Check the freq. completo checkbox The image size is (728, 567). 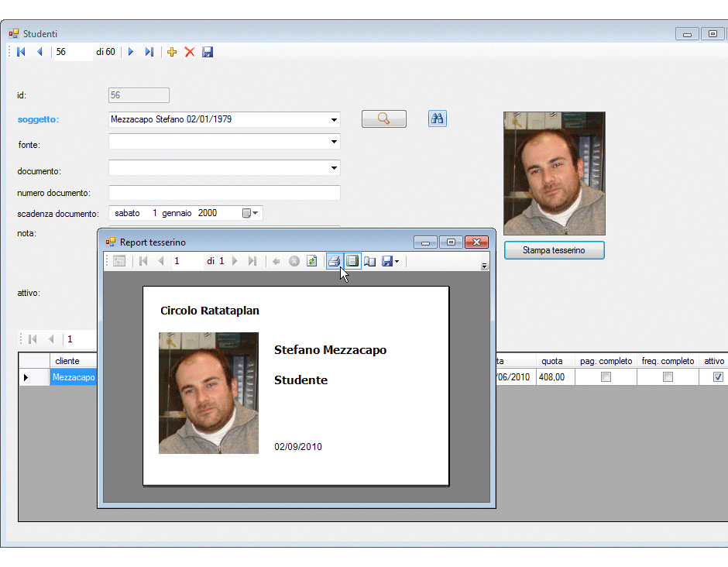pos(668,377)
